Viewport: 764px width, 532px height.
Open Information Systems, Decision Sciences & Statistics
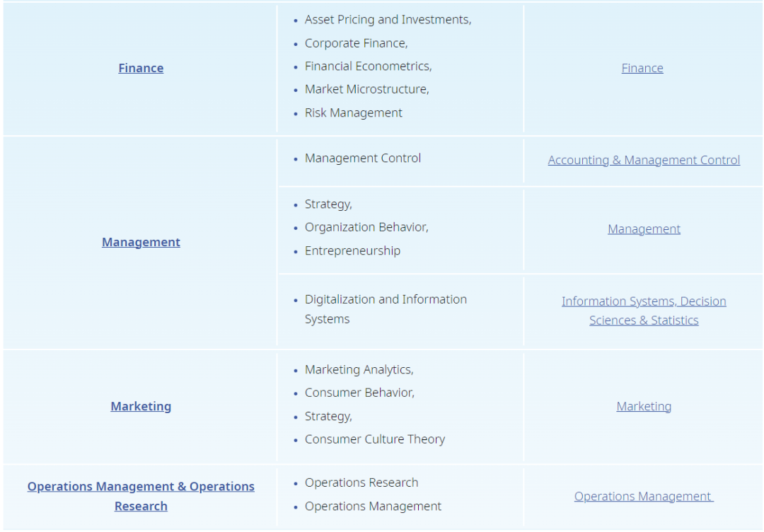click(x=644, y=311)
